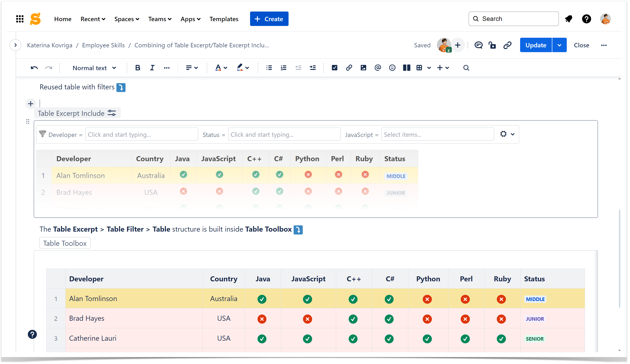Image resolution: width=630 pixels, height=364 pixels.
Task: Toggle the bullet list formatting
Action: (269, 68)
